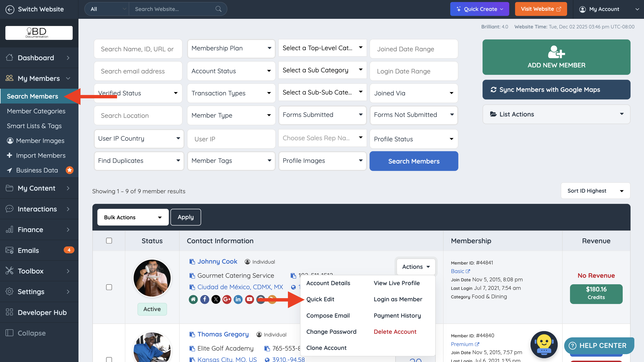Choose Delete Account in Actions menu

[395, 332]
